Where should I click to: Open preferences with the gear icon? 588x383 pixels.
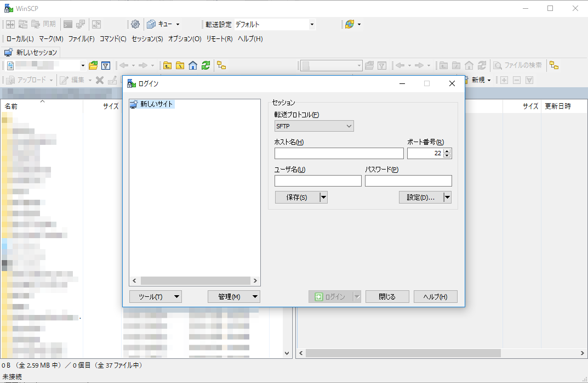[135, 24]
